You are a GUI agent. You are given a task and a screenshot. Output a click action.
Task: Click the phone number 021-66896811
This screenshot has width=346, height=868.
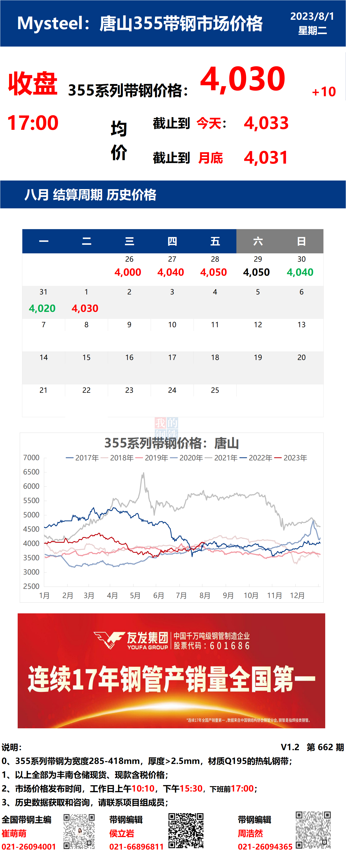136,847
